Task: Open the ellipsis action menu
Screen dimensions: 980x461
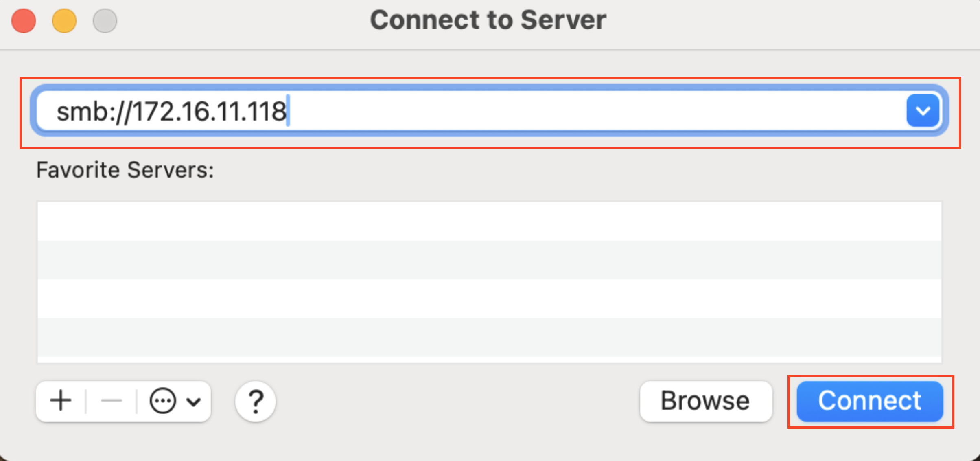Action: click(x=163, y=401)
